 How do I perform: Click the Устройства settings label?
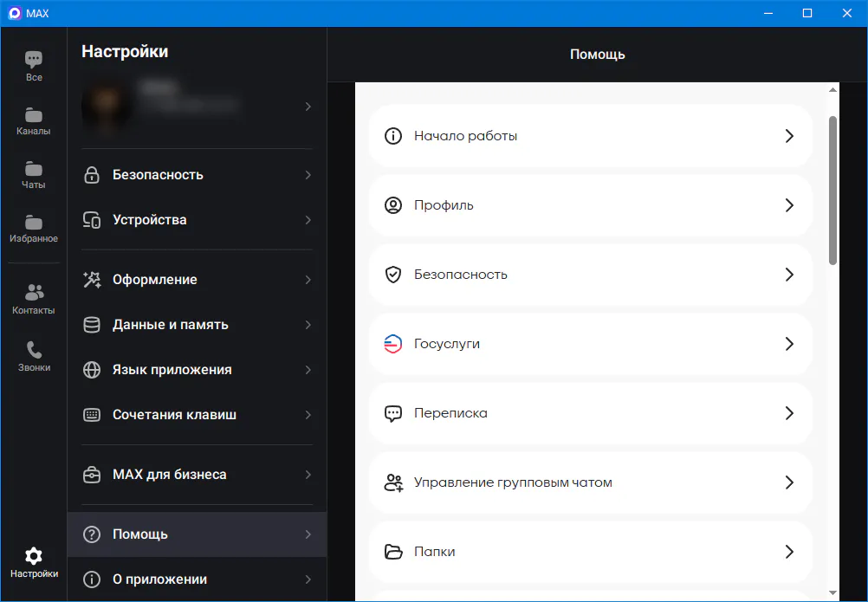point(150,220)
